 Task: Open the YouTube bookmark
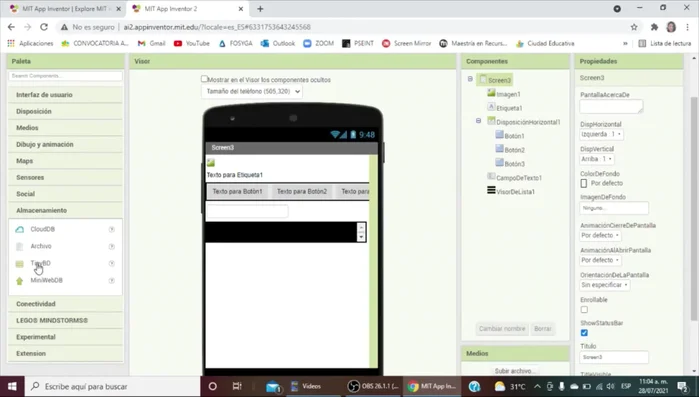pyautogui.click(x=192, y=43)
